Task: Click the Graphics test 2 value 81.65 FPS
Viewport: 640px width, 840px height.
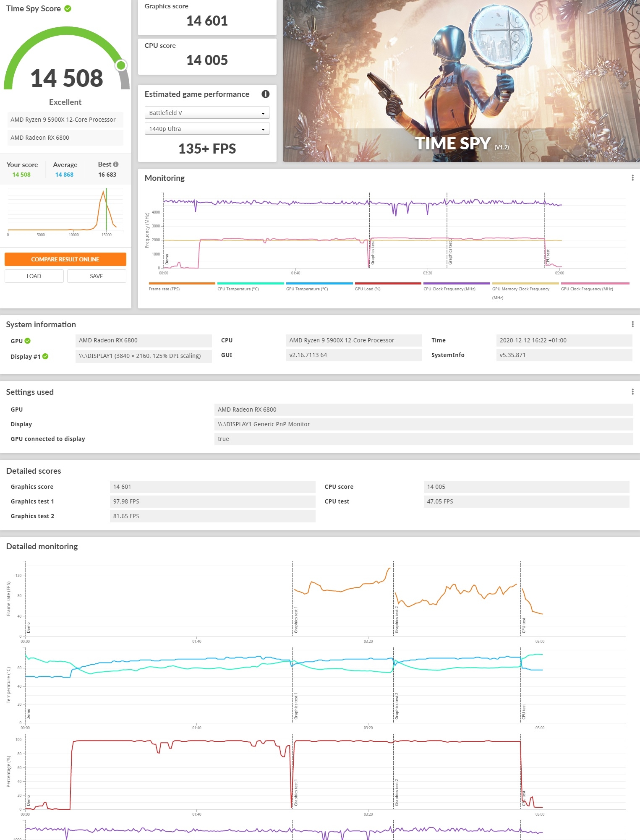Action: tap(212, 516)
